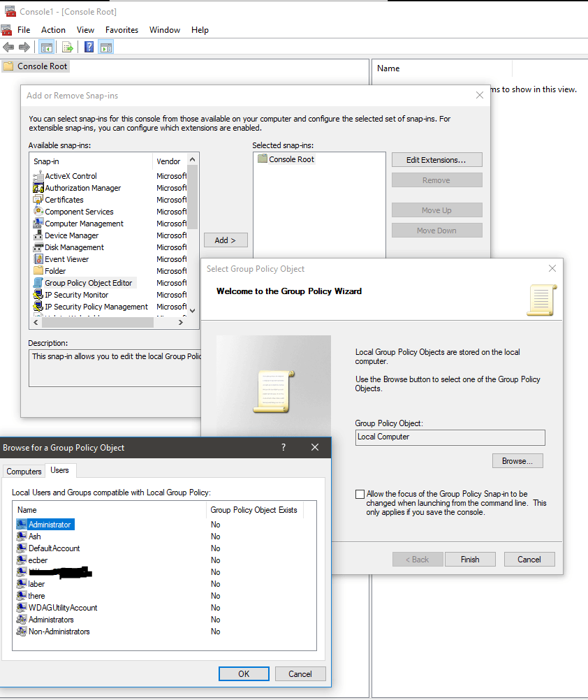Viewport: 588px width, 700px height.
Task: Click the Browse... button
Action: 517,460
